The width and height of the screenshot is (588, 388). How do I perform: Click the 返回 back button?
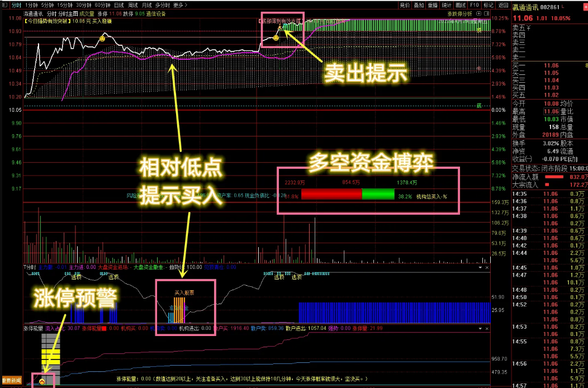(x=503, y=5)
